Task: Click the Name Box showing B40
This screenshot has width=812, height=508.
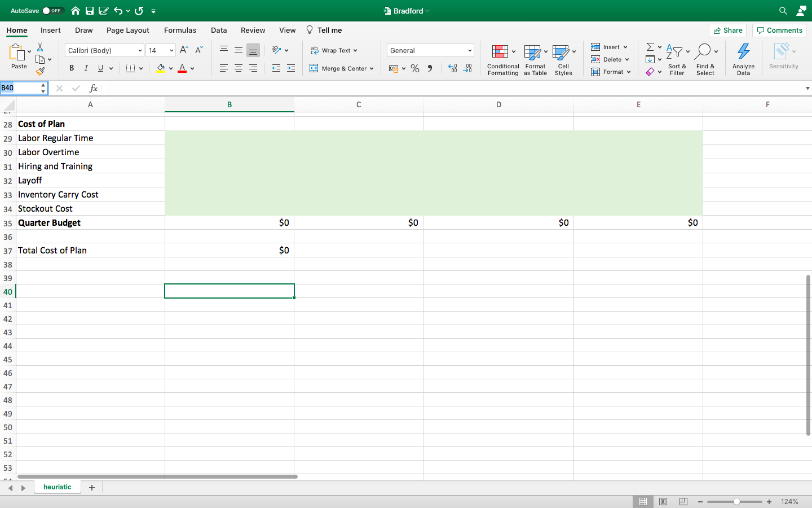Action: (x=23, y=88)
